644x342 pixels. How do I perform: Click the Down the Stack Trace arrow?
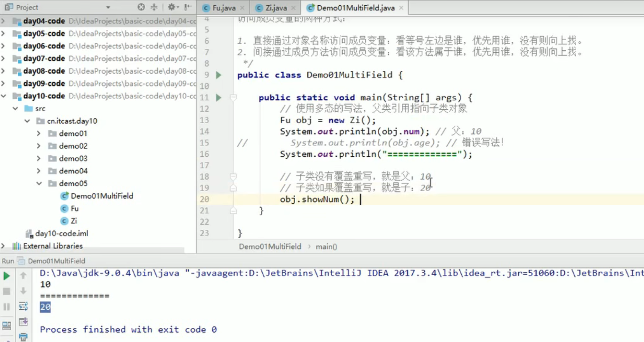(23, 291)
